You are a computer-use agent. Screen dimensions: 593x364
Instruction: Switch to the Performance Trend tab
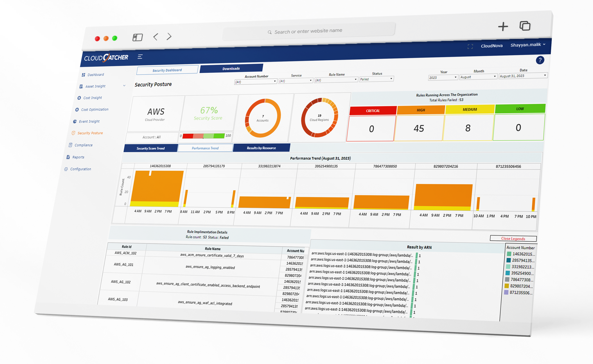(x=205, y=148)
